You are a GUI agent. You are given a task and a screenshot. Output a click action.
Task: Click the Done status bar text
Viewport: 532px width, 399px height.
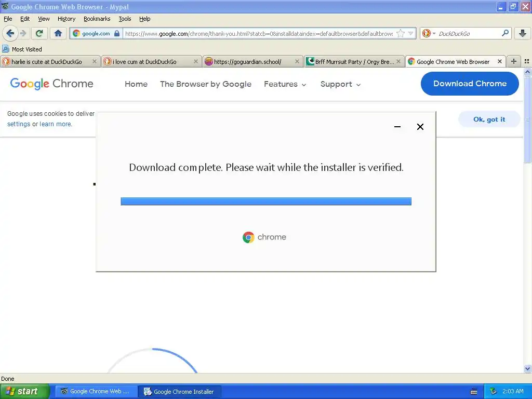7,379
